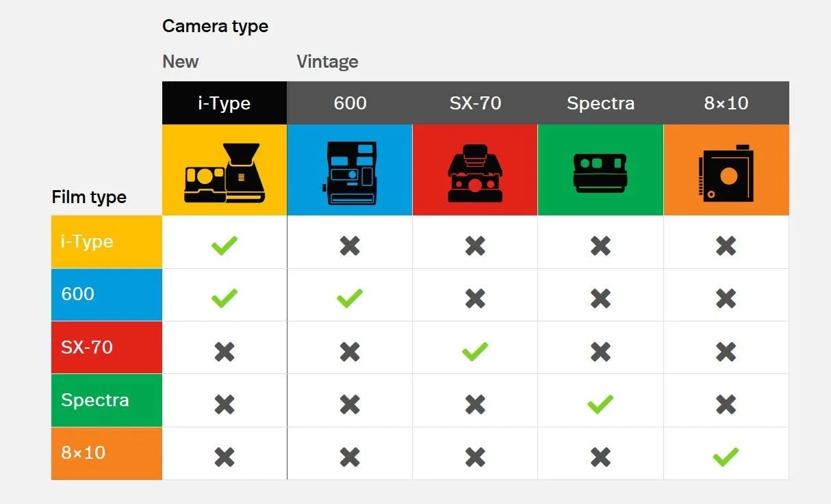This screenshot has width=831, height=504.
Task: Select the 8×10 camera icon
Action: [x=726, y=173]
